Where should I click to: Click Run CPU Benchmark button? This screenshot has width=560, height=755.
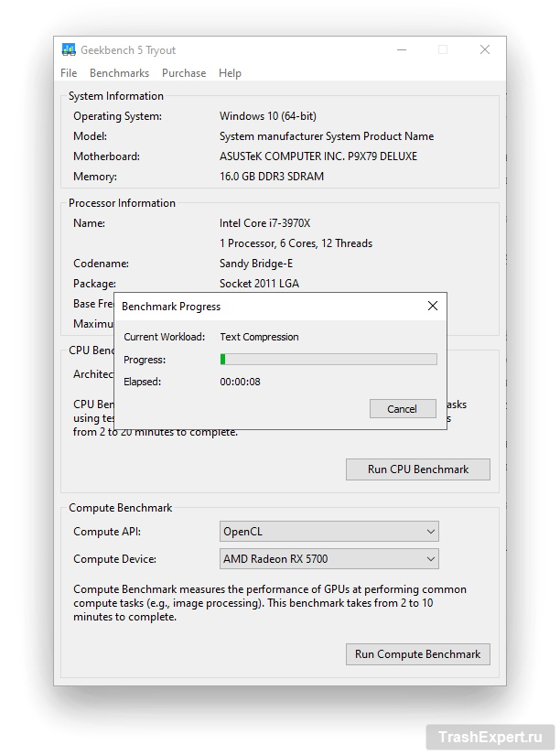coord(418,469)
